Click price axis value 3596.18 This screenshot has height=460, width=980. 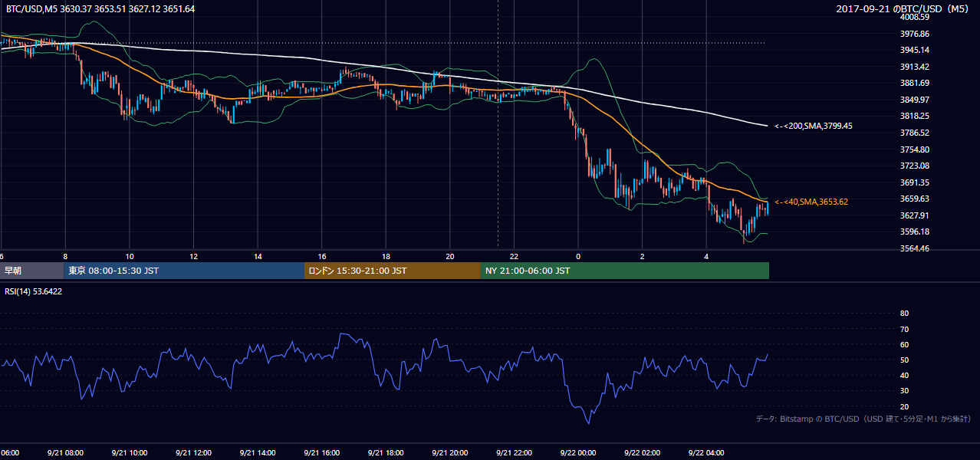pyautogui.click(x=915, y=232)
